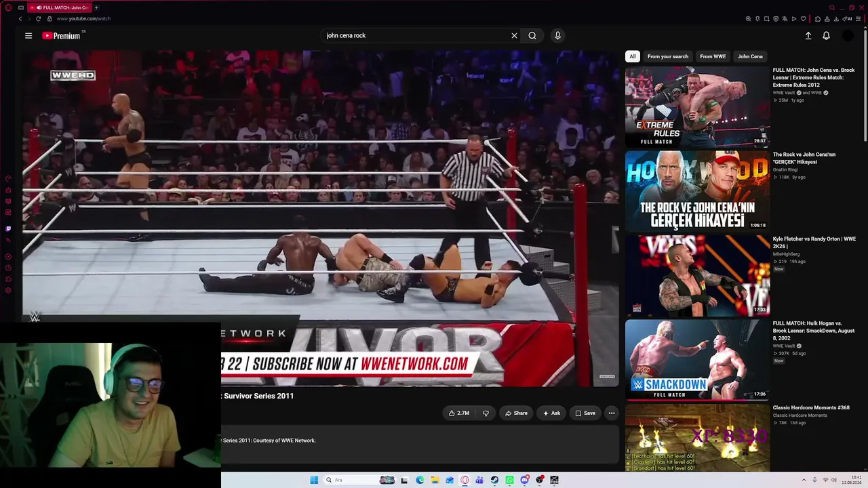868x488 pixels.
Task: Switch to the FULL MATCH: John Cena tab
Action: [x=60, y=7]
